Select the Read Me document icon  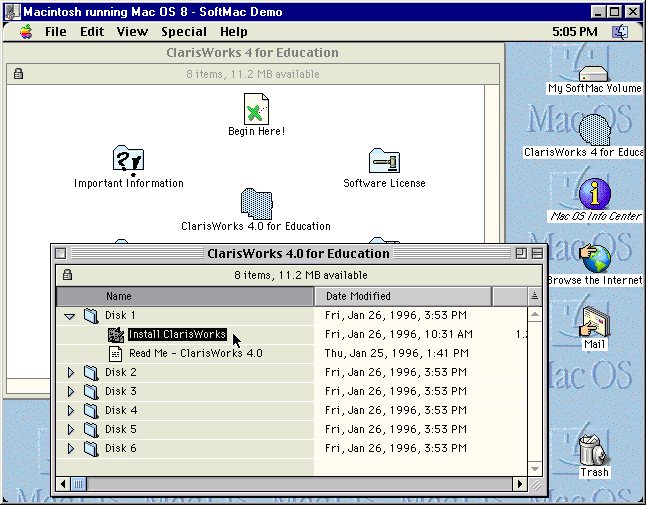(115, 353)
